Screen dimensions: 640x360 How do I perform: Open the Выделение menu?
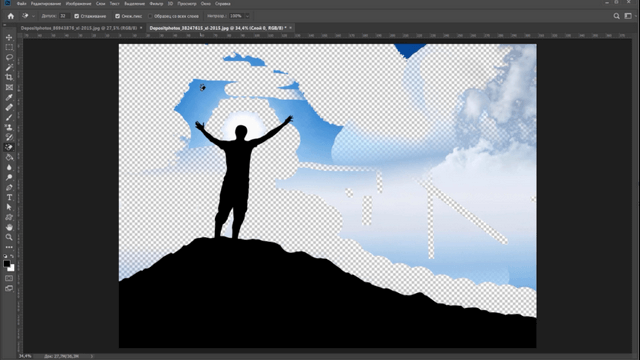tap(134, 4)
